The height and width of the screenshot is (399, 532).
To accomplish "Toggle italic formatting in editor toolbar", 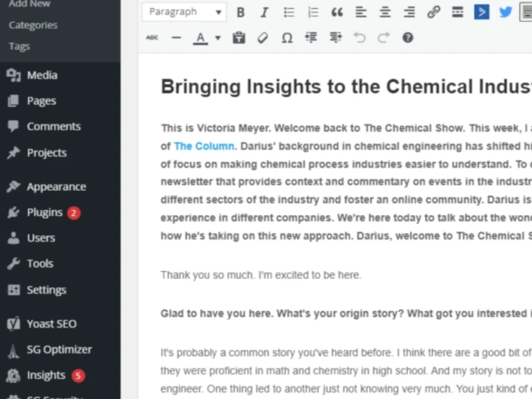I will click(264, 13).
